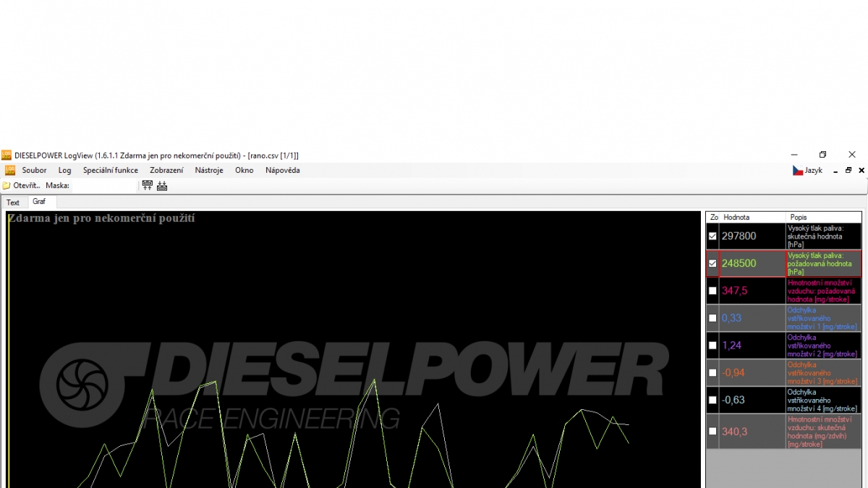Click the value 340,3
The image size is (868, 488).
(735, 432)
